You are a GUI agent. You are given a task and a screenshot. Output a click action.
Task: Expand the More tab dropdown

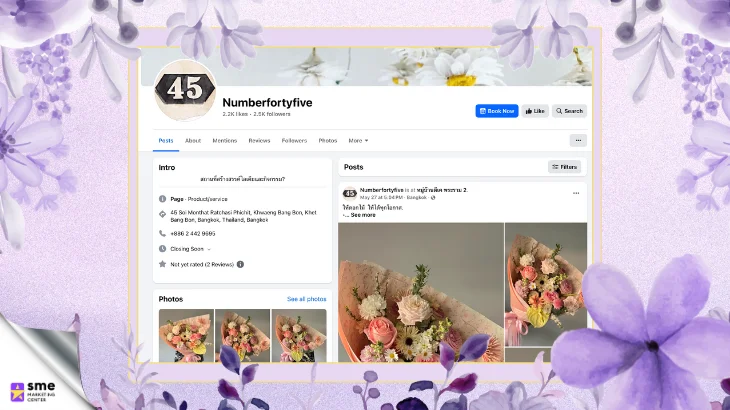(x=358, y=141)
